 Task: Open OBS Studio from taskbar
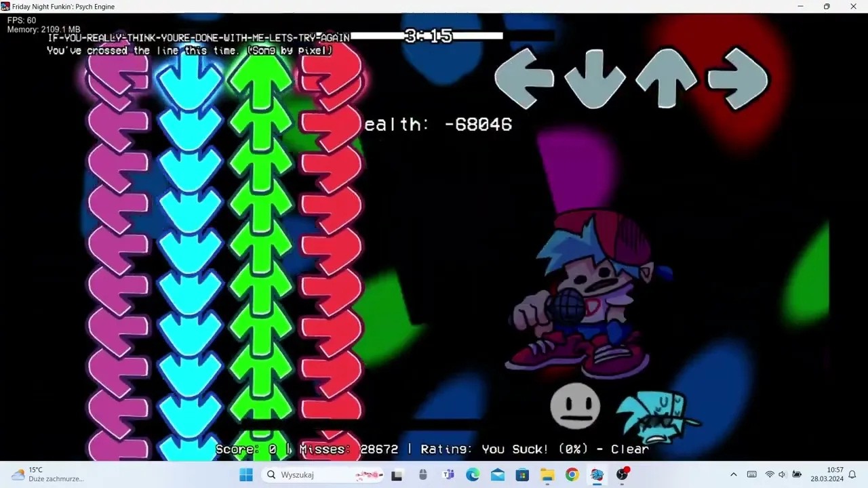point(622,474)
